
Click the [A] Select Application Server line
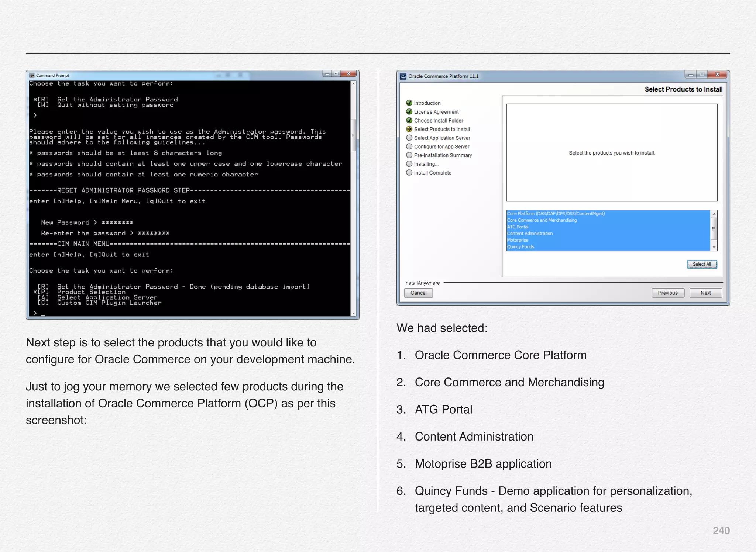[97, 297]
